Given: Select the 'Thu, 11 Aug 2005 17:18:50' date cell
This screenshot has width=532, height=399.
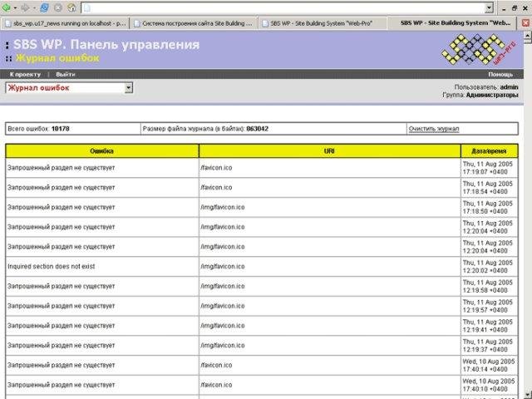Looking at the screenshot, I should tap(489, 207).
